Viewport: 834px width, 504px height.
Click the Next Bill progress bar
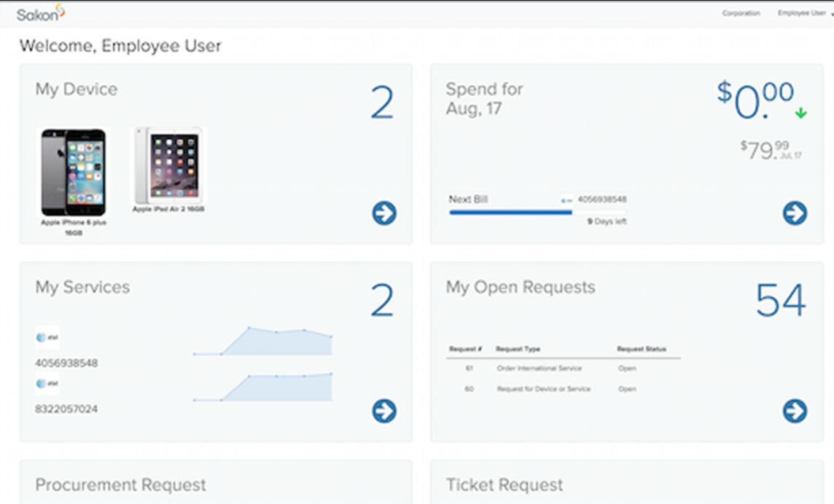tap(509, 211)
